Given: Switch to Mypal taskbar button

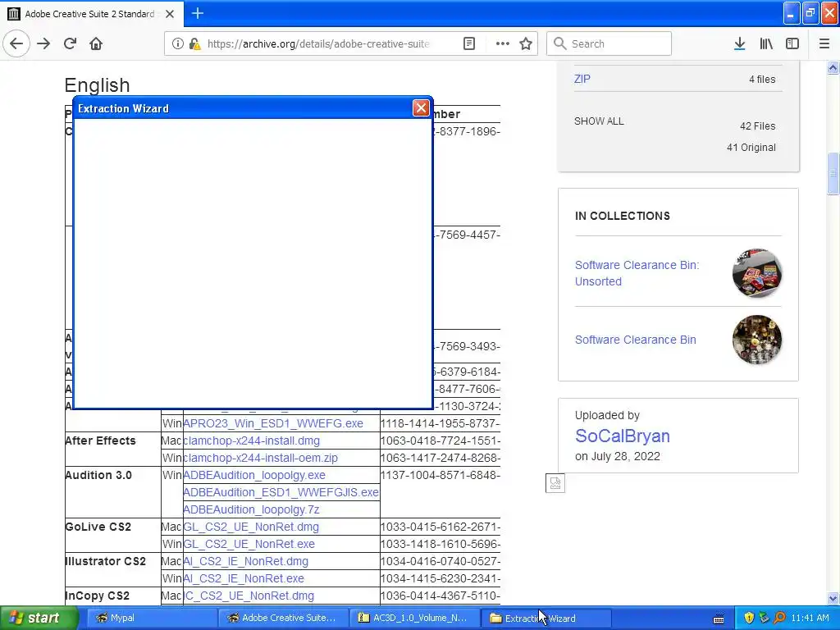Looking at the screenshot, I should 152,619.
